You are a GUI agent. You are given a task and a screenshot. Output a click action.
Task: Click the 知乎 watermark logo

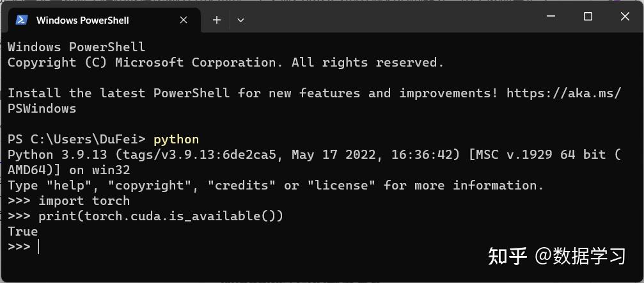pos(507,257)
